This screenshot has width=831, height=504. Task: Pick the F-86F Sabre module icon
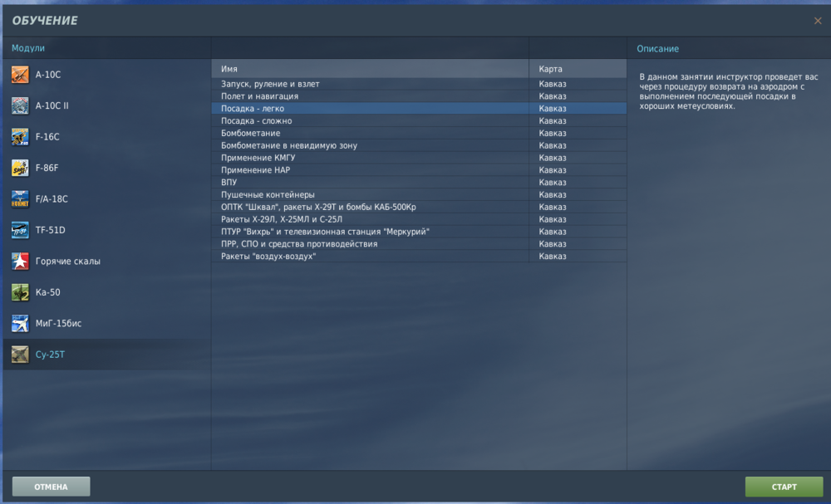(x=20, y=168)
